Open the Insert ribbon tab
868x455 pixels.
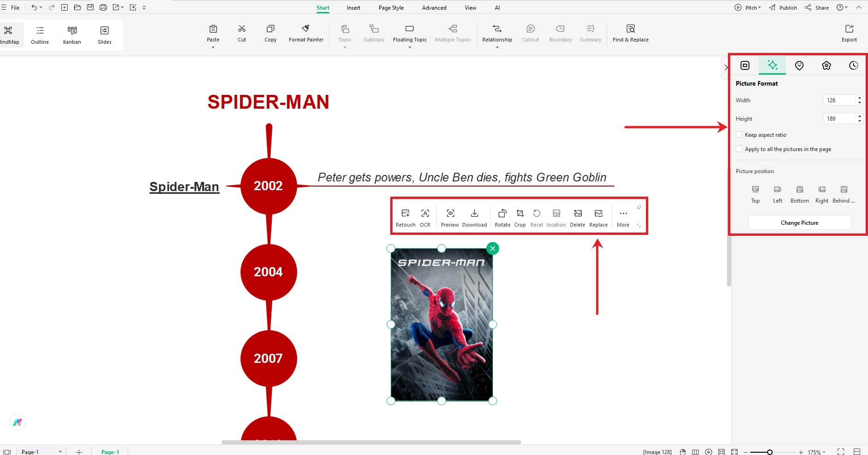tap(353, 7)
